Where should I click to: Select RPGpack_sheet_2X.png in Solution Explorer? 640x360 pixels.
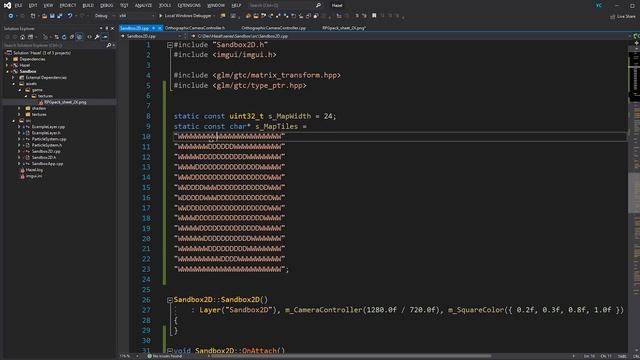(65, 102)
